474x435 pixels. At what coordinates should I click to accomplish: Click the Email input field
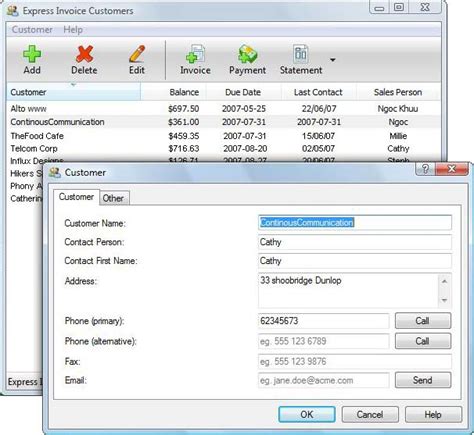tap(324, 380)
